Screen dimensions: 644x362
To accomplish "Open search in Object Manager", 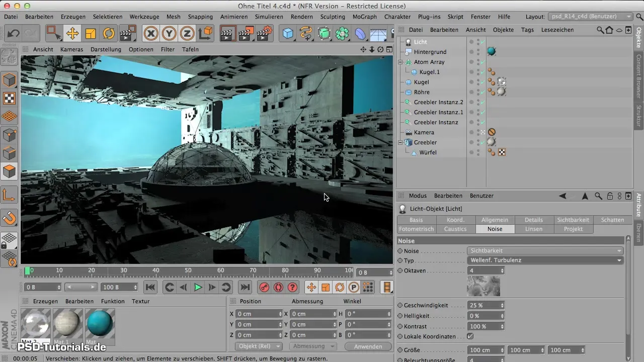I will point(600,30).
